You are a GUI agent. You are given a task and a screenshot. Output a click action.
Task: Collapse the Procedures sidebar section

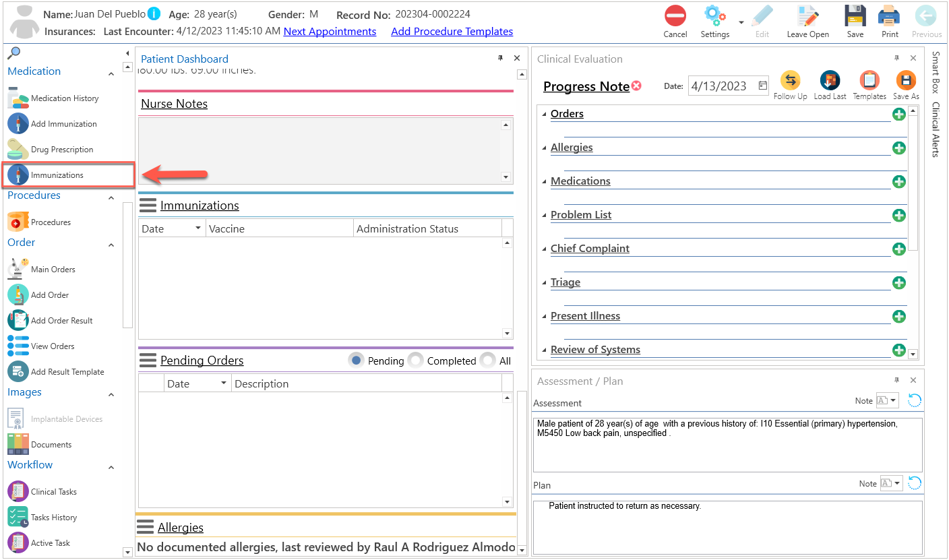pyautogui.click(x=111, y=198)
